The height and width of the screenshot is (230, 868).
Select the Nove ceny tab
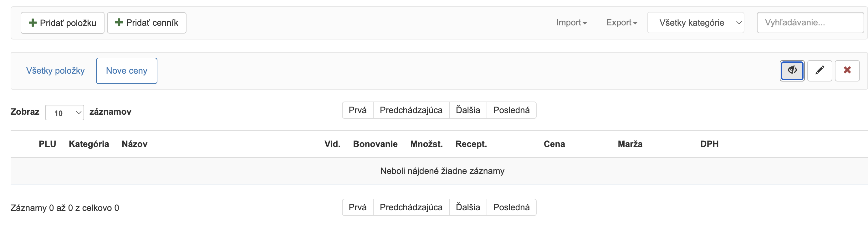(126, 71)
